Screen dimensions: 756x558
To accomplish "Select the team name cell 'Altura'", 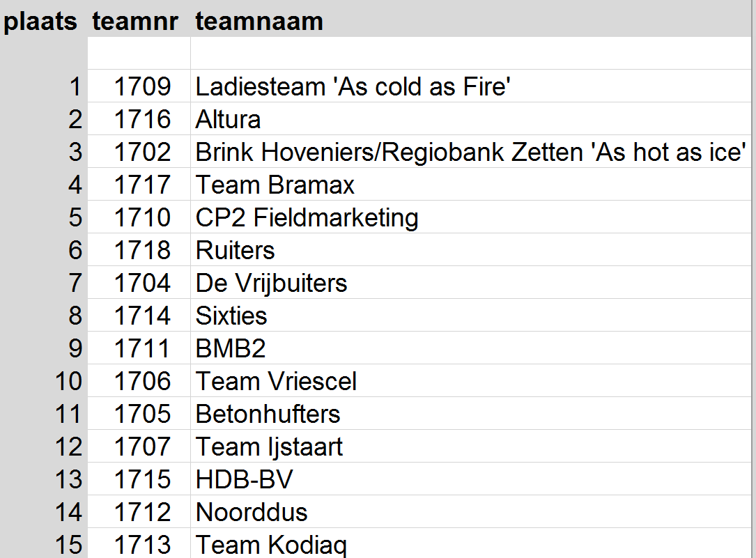I will 229,119.
